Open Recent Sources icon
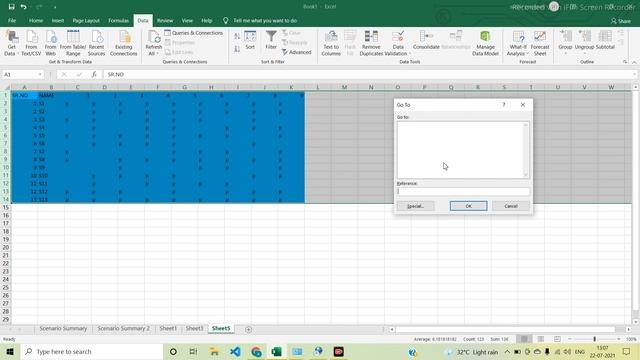The image size is (640, 360). (x=96, y=43)
